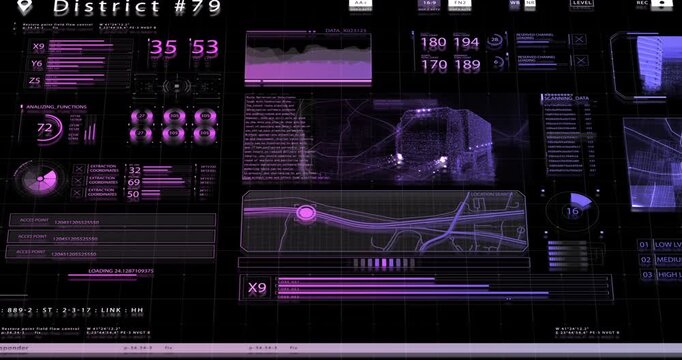Image resolution: width=682 pixels, height=360 pixels.
Task: Click the 194 value readout
Action: point(466,43)
